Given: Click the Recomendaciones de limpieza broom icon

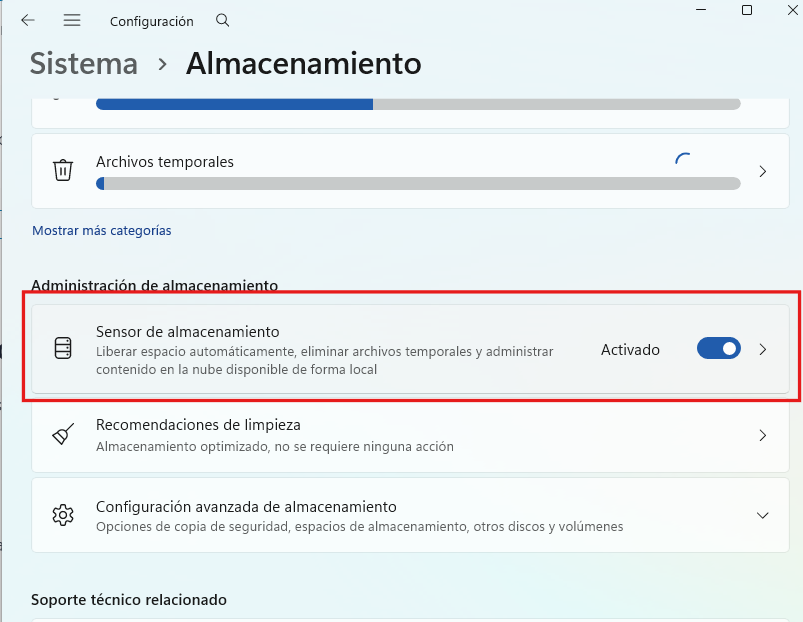Looking at the screenshot, I should click(63, 434).
